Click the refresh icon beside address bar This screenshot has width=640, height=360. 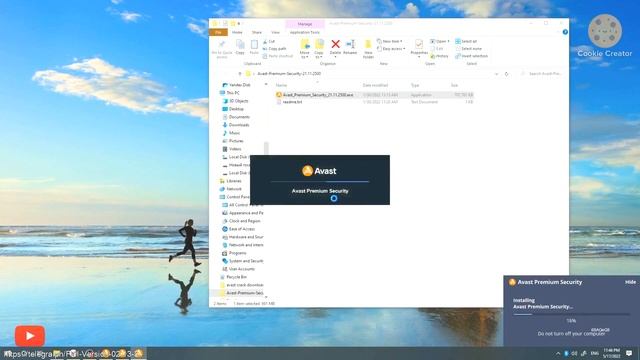click(x=507, y=74)
